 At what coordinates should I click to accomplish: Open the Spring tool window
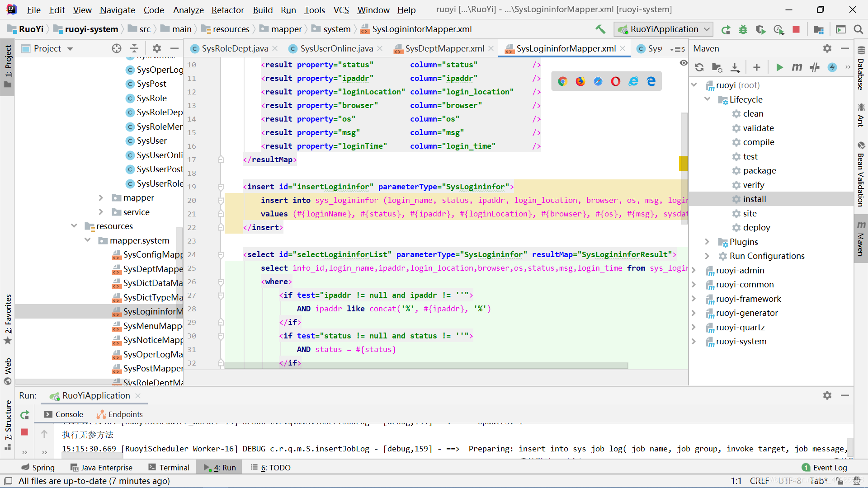tap(38, 468)
